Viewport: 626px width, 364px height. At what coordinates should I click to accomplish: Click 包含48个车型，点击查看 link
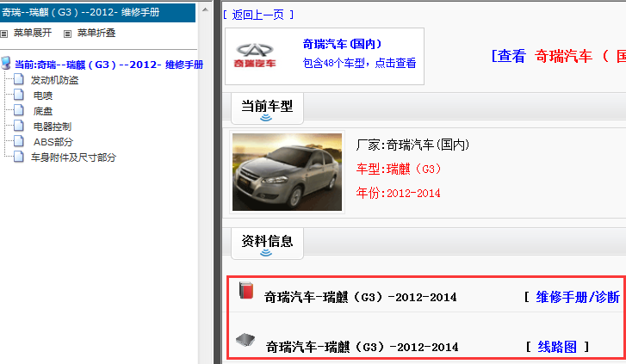(359, 63)
